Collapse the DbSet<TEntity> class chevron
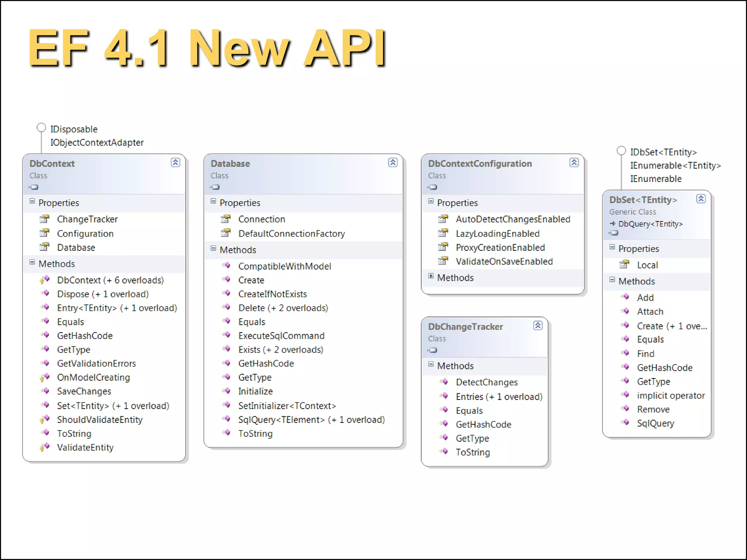The width and height of the screenshot is (747, 560). point(701,199)
